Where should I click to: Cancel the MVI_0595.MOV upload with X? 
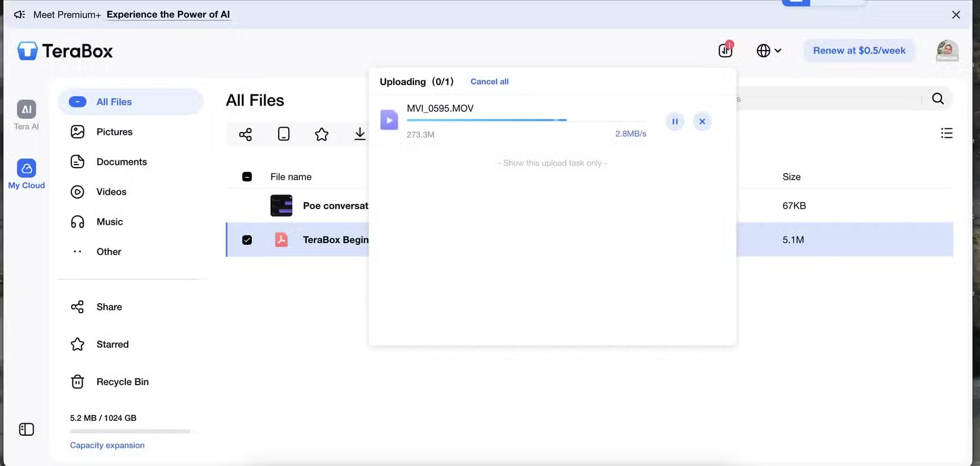[x=702, y=121]
